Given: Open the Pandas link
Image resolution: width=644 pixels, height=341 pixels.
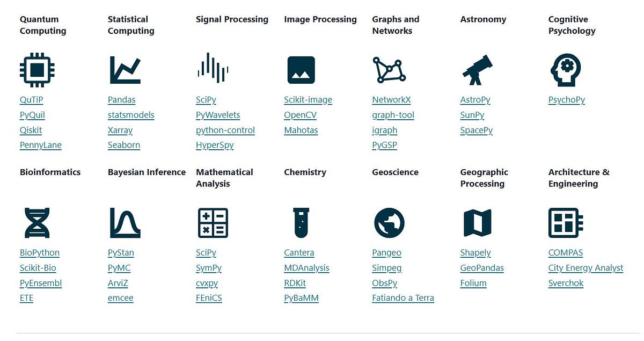Looking at the screenshot, I should [x=121, y=100].
